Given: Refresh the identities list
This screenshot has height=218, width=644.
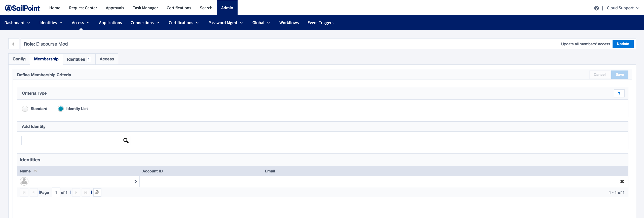Looking at the screenshot, I should [x=97, y=193].
